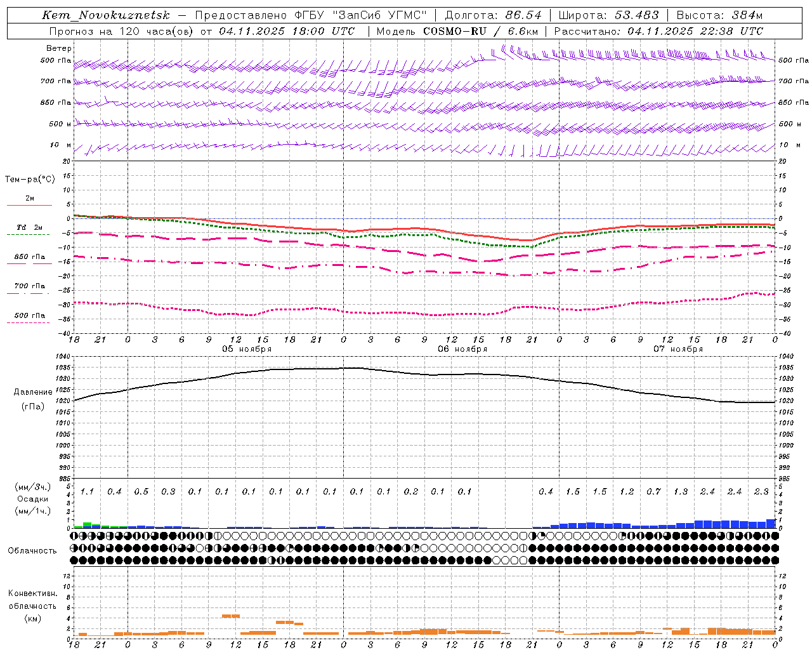812x650 pixels.
Task: Click the text Предоставлено ФГБУ "ЗапСиб УГМС"
Action: point(311,15)
